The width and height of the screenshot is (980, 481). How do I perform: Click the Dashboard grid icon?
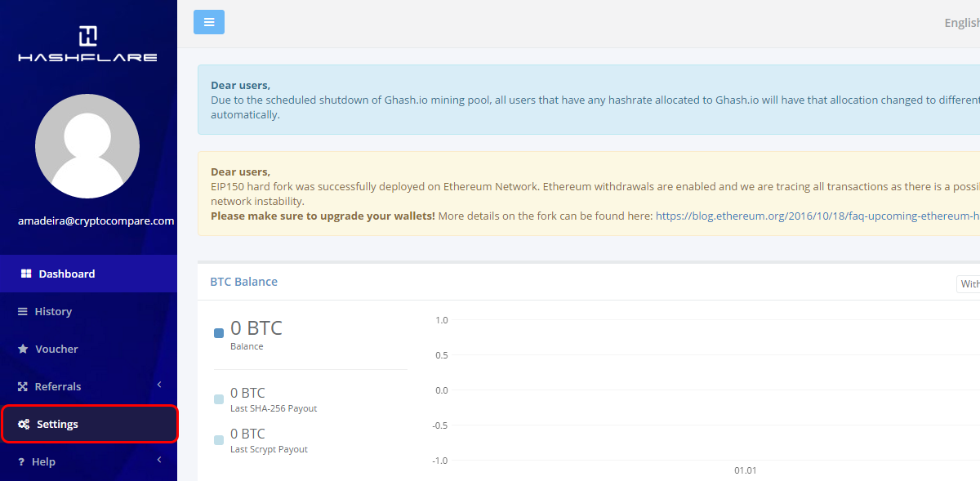(25, 274)
